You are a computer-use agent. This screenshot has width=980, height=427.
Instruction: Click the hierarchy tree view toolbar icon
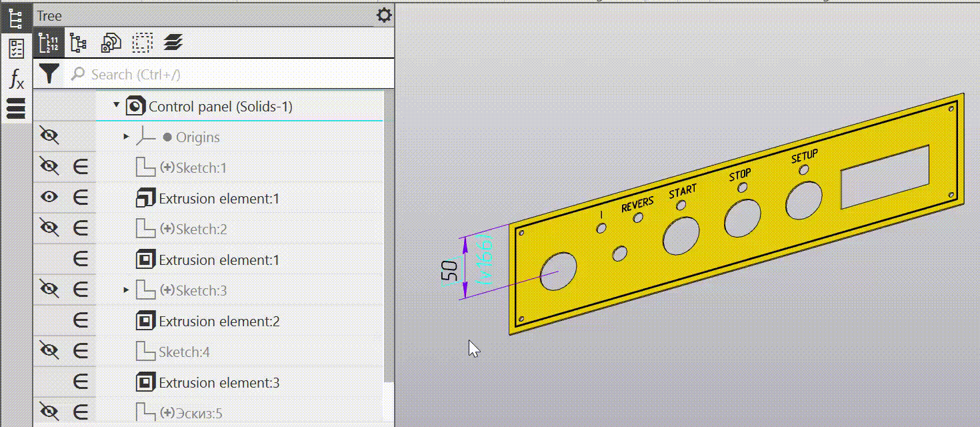coord(79,43)
